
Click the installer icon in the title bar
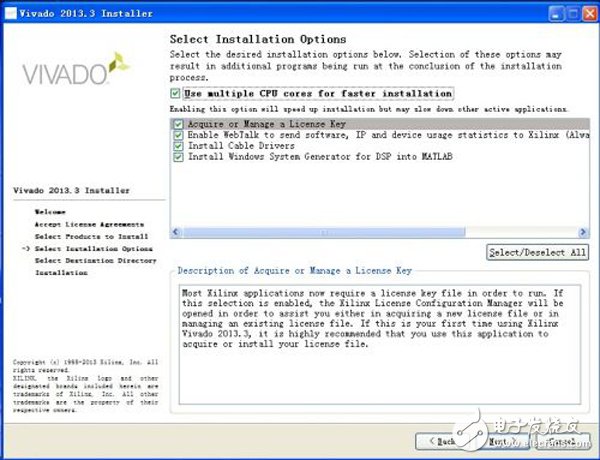[x=10, y=10]
